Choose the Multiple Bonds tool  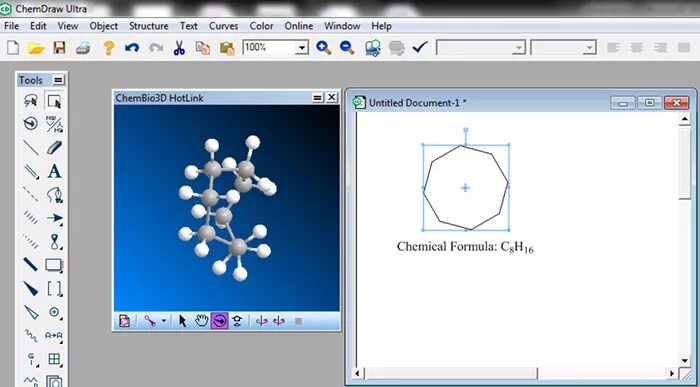click(30, 171)
